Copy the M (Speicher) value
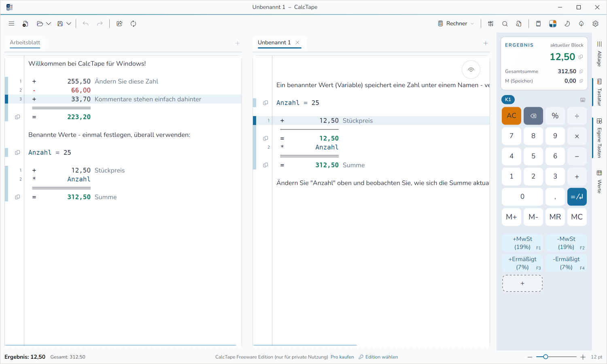This screenshot has width=607, height=364. (x=581, y=81)
